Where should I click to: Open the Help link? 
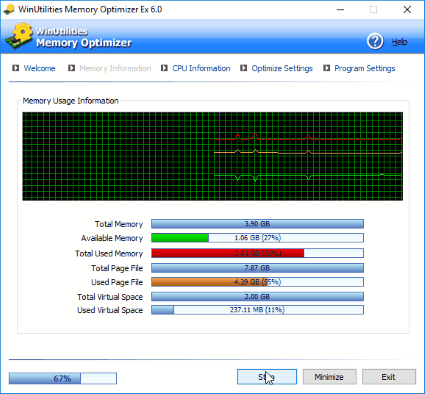399,42
